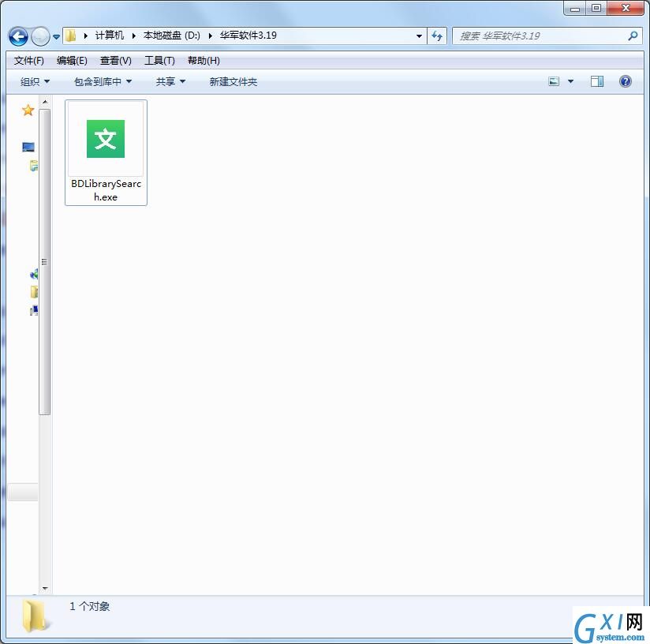Select the Libraries icon in sidebar
Screen dimensions: 650x644
click(x=34, y=166)
